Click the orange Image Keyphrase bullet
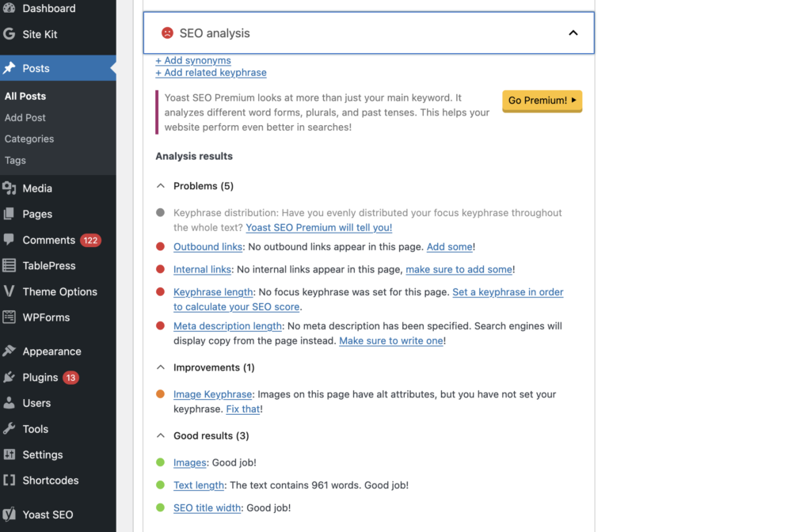The height and width of the screenshot is (532, 811). (x=160, y=394)
